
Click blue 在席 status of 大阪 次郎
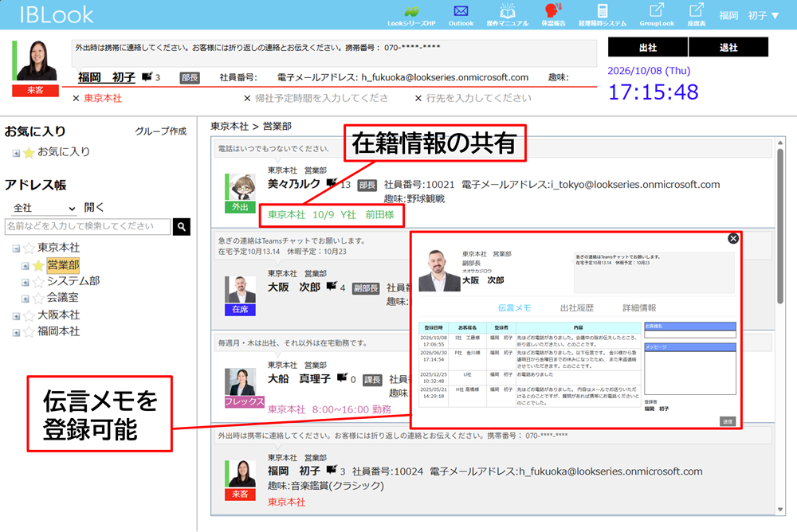(240, 310)
